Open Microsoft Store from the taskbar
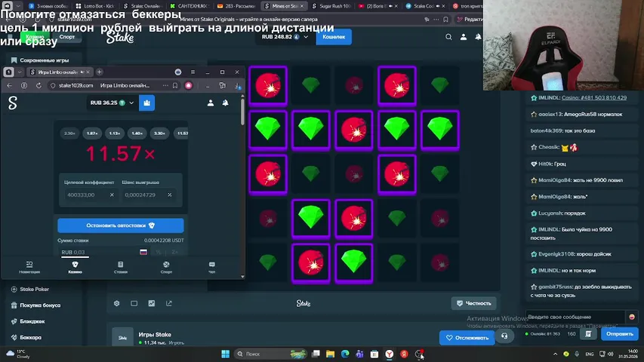The image size is (644, 362). coord(374,354)
